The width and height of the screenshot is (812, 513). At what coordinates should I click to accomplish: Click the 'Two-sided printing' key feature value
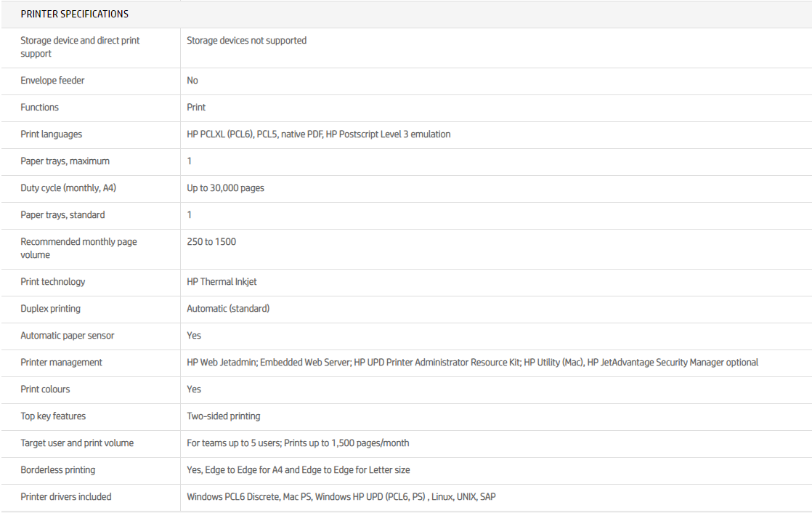coord(224,416)
